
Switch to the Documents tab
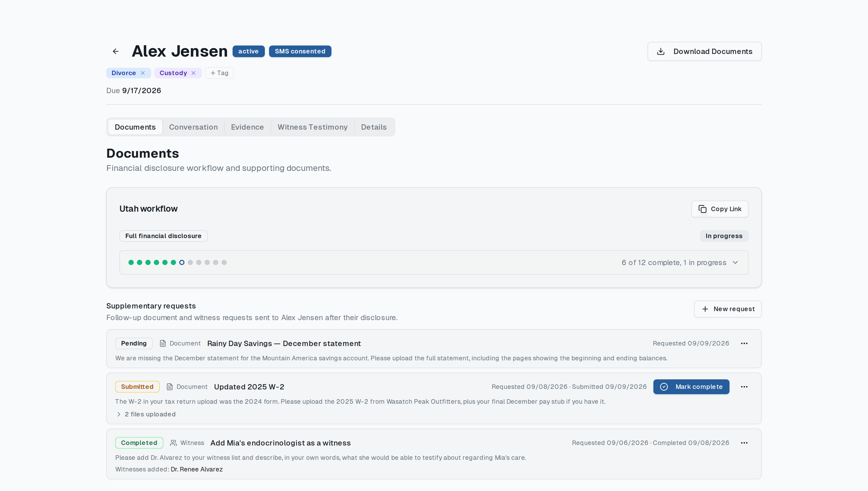[135, 127]
